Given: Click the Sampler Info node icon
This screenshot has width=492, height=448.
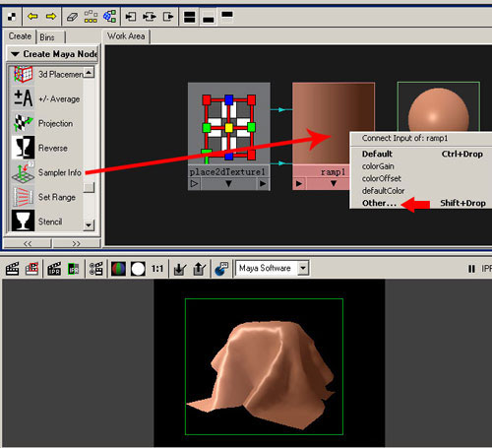Looking at the screenshot, I should (x=23, y=172).
